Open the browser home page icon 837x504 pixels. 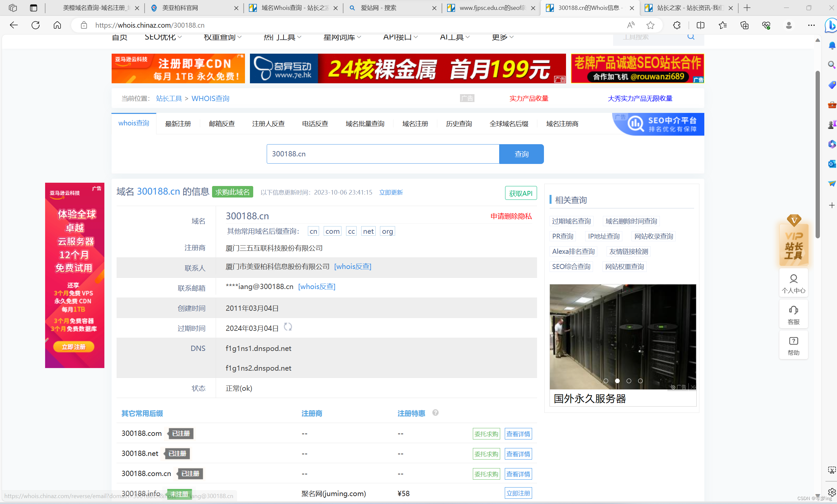(x=57, y=25)
